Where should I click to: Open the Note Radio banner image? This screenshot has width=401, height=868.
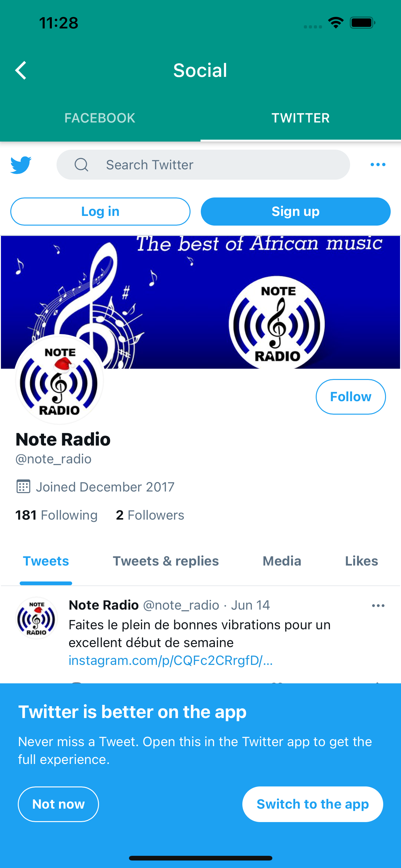coord(200,302)
